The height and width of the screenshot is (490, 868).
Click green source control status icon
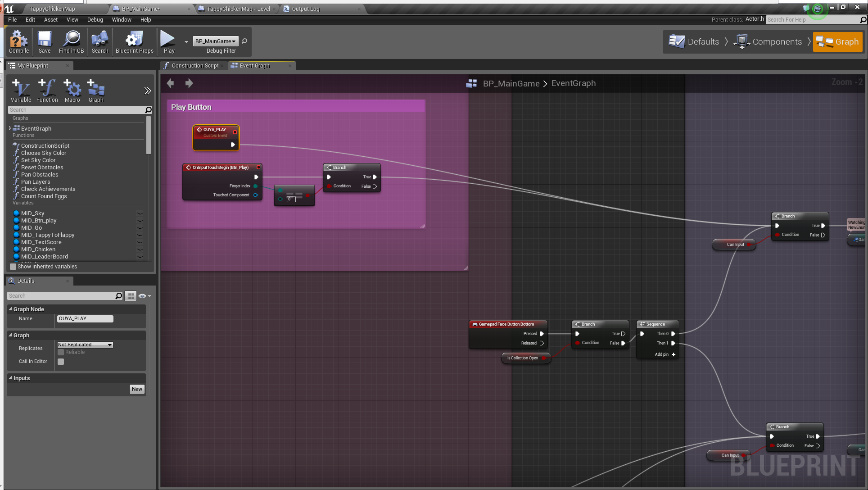[x=818, y=9]
